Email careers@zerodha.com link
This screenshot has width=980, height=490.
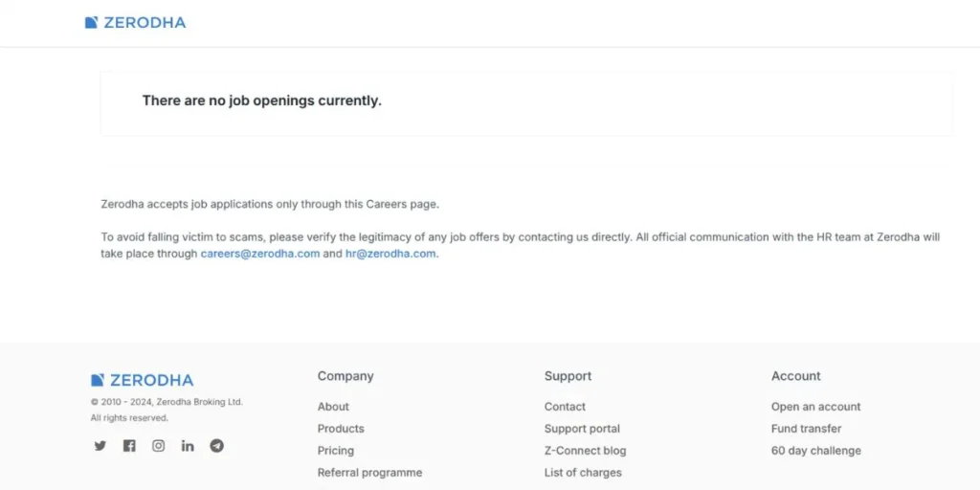click(x=260, y=254)
